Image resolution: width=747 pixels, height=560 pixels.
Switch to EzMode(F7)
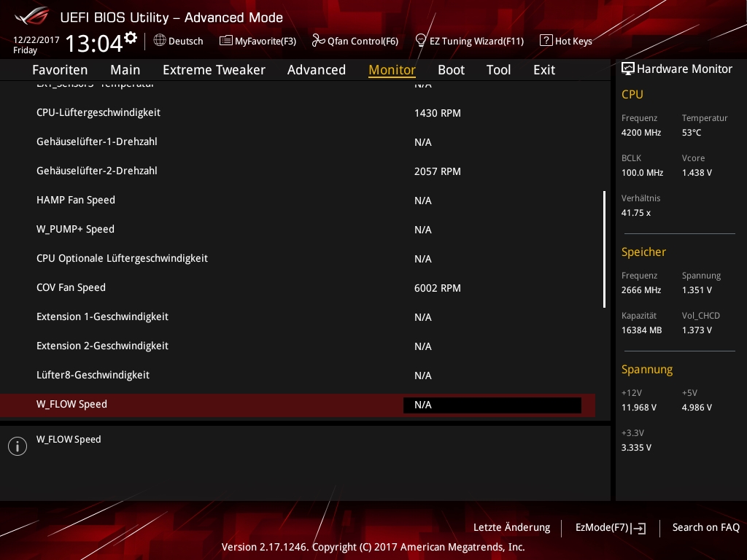610,527
